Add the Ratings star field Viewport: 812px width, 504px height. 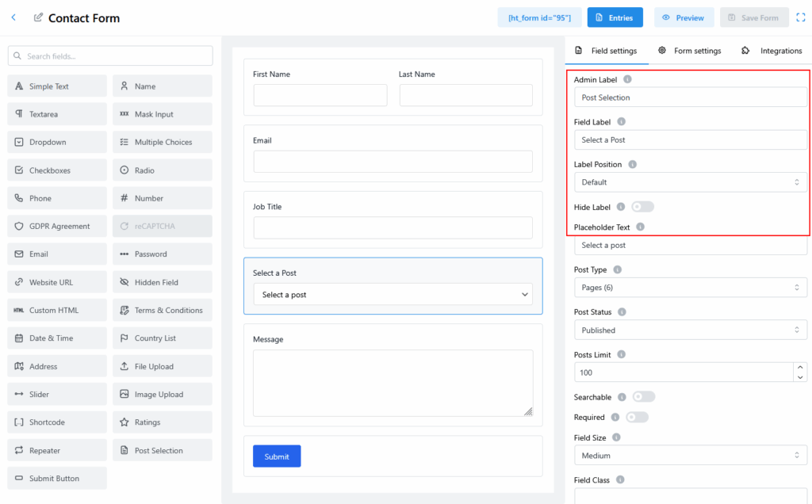(162, 422)
